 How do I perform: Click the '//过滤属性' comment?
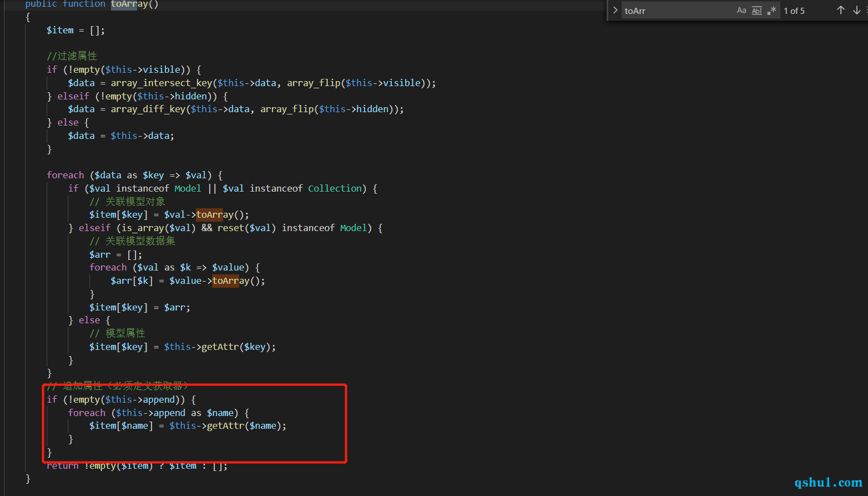[72, 56]
